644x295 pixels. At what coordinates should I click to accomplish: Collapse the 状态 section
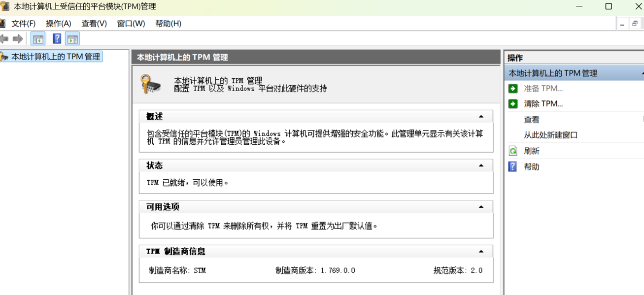pyautogui.click(x=481, y=165)
